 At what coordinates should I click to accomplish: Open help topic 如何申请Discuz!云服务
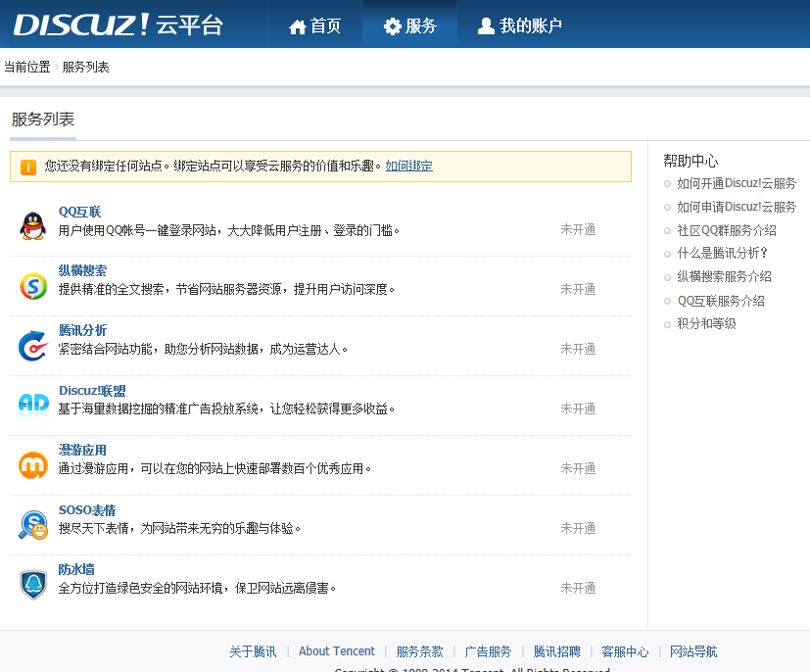(737, 207)
